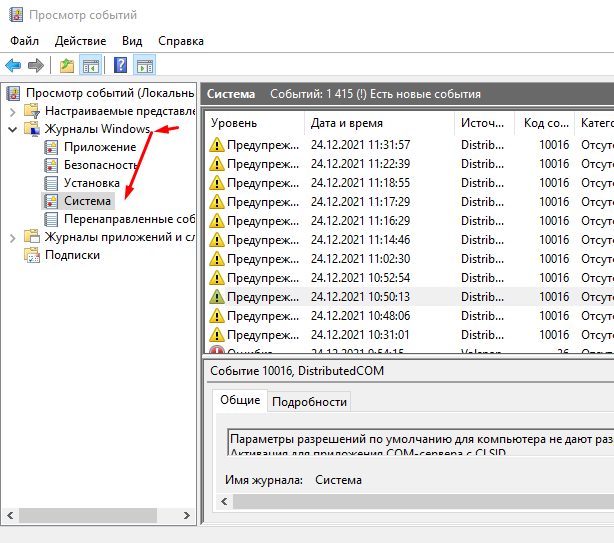Screen dimensions: 614x543
Task: Expand the Настраиваемые представления node
Action: pyautogui.click(x=13, y=112)
